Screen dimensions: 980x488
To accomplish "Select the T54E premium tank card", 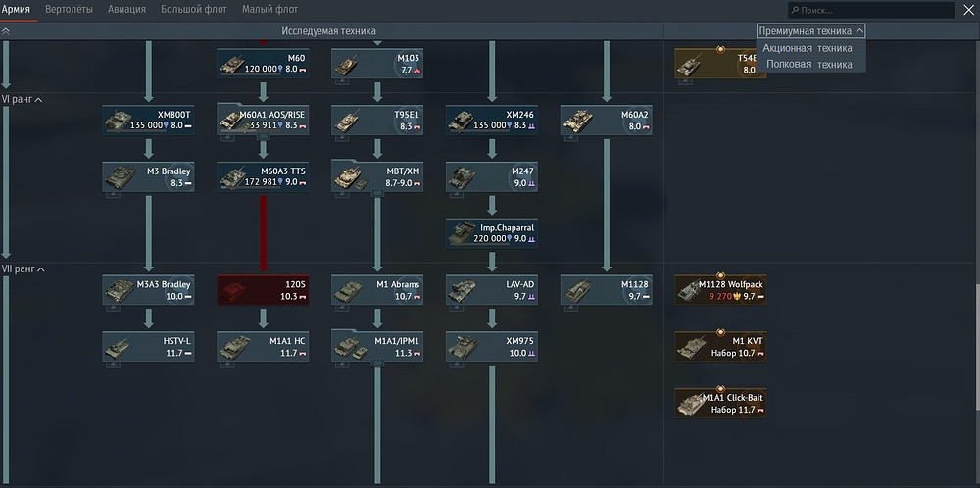I will point(720,64).
